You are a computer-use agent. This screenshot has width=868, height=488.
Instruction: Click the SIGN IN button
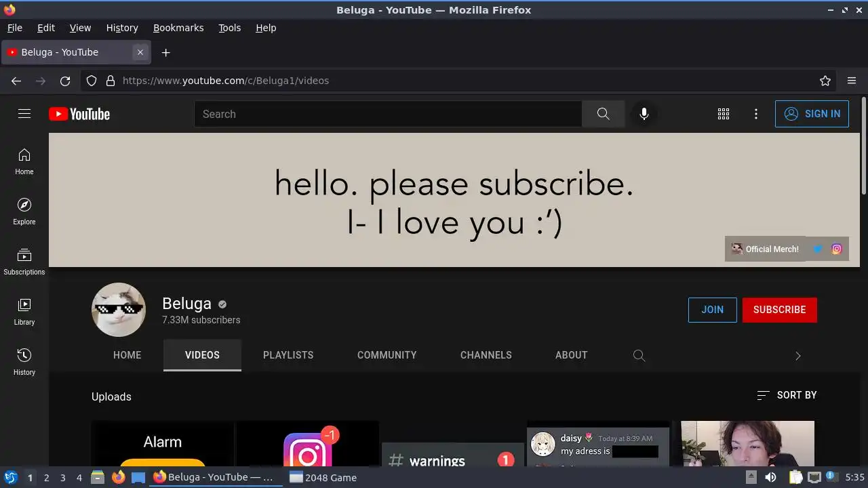[x=812, y=114]
